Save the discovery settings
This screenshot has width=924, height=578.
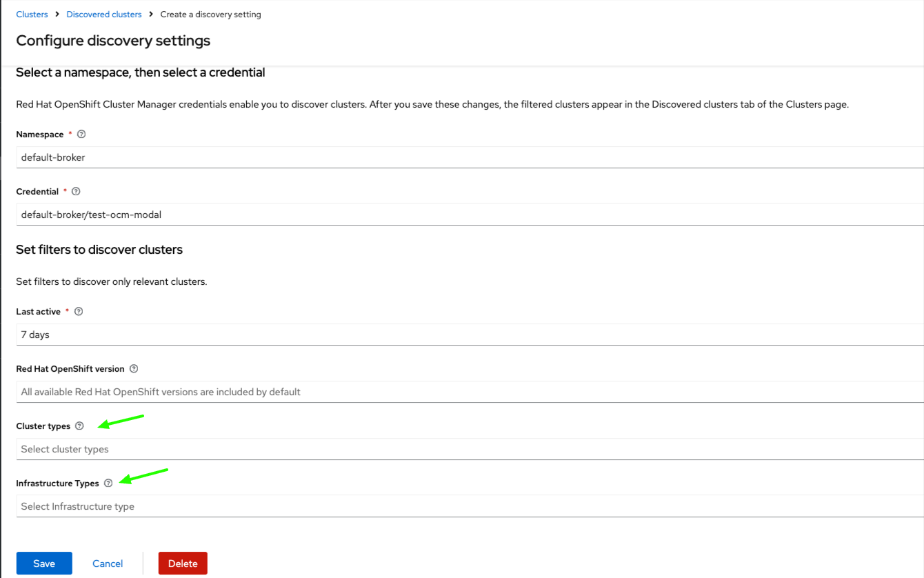(44, 564)
